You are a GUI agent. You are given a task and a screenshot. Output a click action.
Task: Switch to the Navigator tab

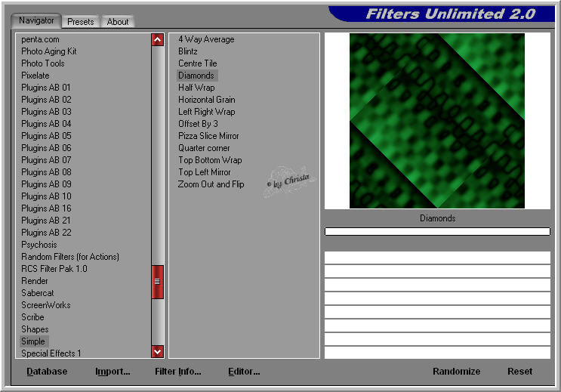coord(36,20)
